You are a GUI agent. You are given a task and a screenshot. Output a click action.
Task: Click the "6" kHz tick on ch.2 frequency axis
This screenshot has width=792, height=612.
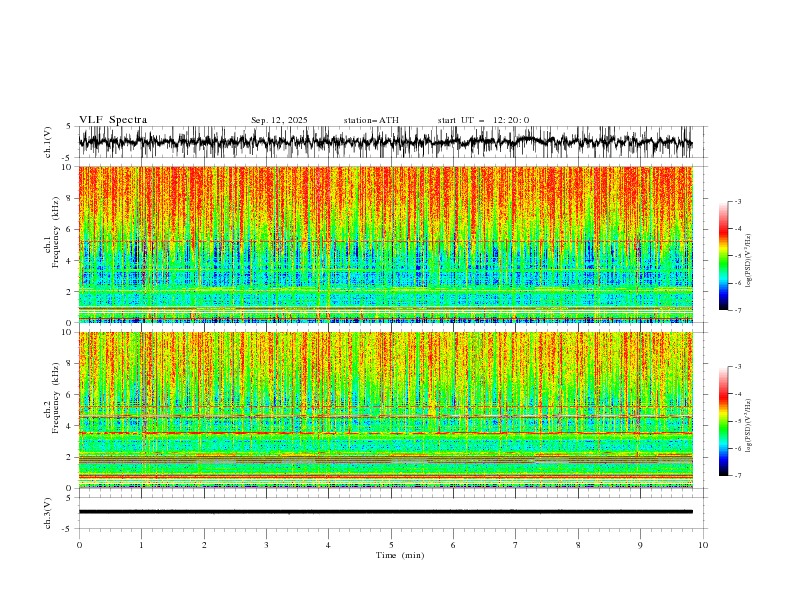70,394
